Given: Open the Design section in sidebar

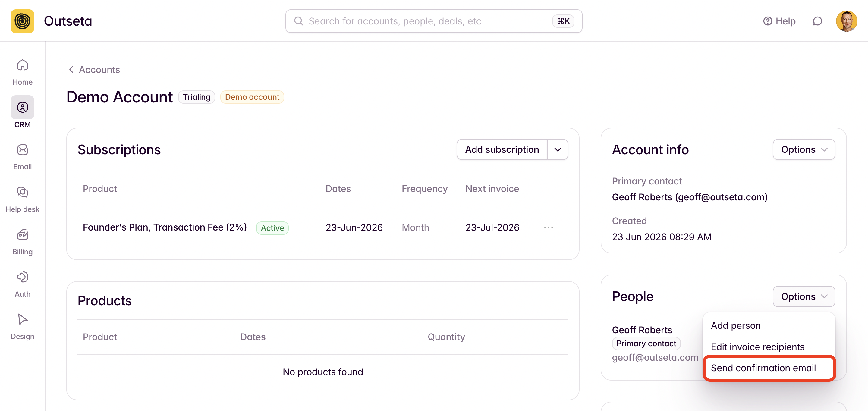Looking at the screenshot, I should 22,327.
